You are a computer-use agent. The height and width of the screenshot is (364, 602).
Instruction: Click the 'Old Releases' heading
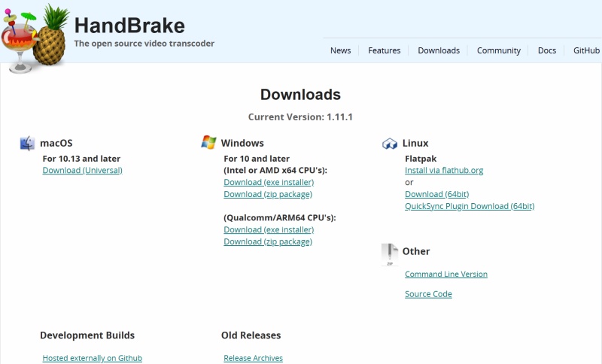coord(251,335)
